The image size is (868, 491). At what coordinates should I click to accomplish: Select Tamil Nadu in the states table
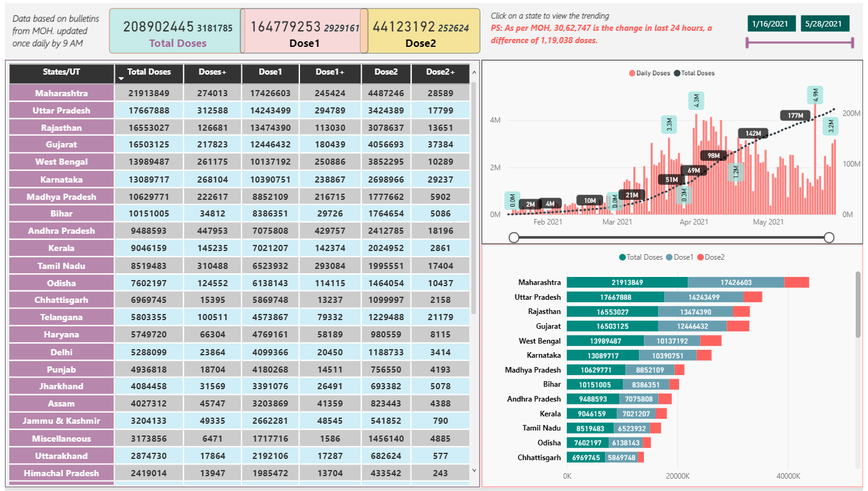[x=62, y=266]
